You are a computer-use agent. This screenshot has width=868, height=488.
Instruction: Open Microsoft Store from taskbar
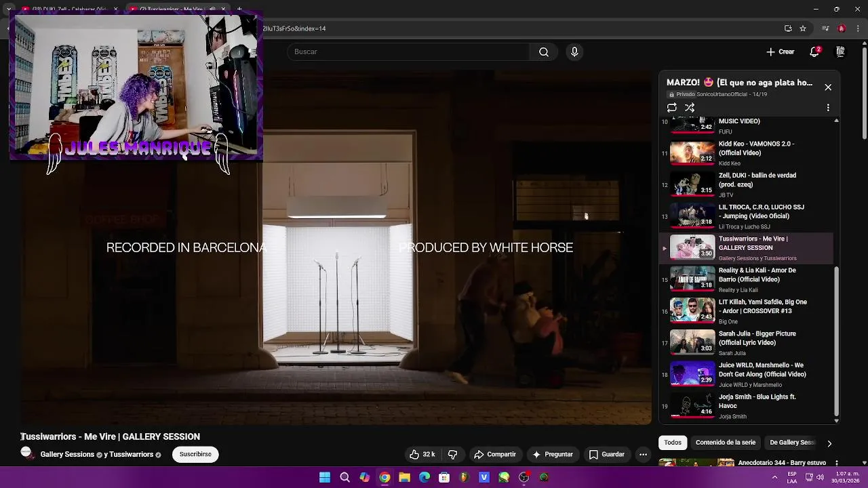(444, 478)
